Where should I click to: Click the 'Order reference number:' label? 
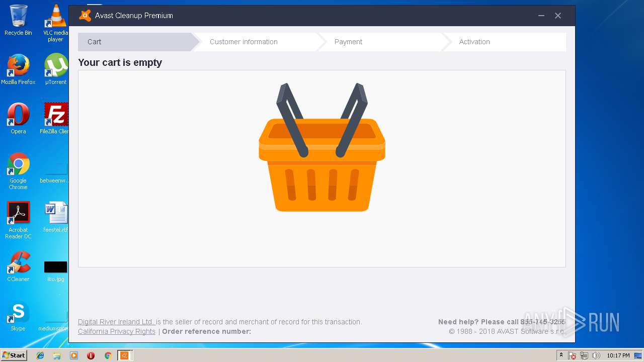[x=206, y=331]
